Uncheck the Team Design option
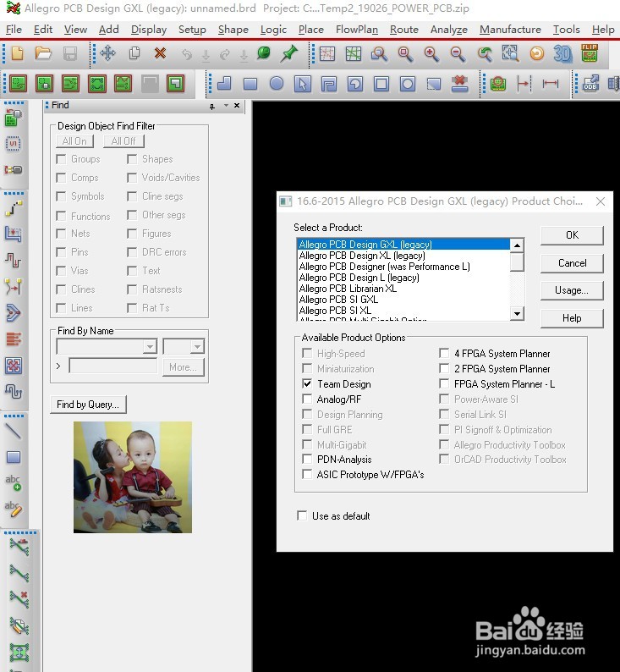Viewport: 620px width, 672px height. (x=306, y=383)
